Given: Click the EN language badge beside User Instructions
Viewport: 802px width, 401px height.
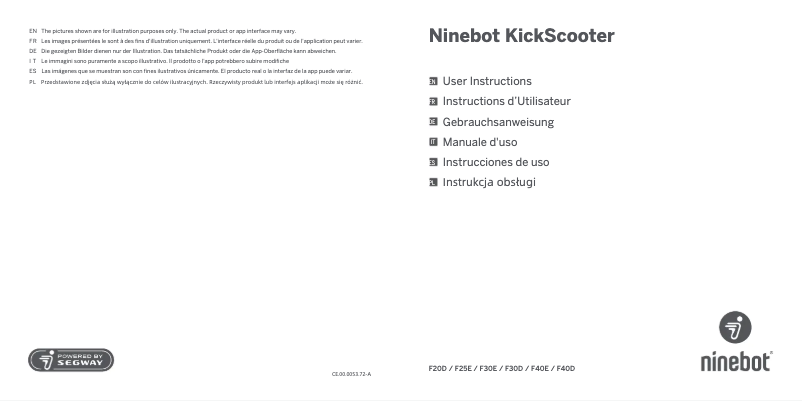Looking at the screenshot, I should point(433,81).
